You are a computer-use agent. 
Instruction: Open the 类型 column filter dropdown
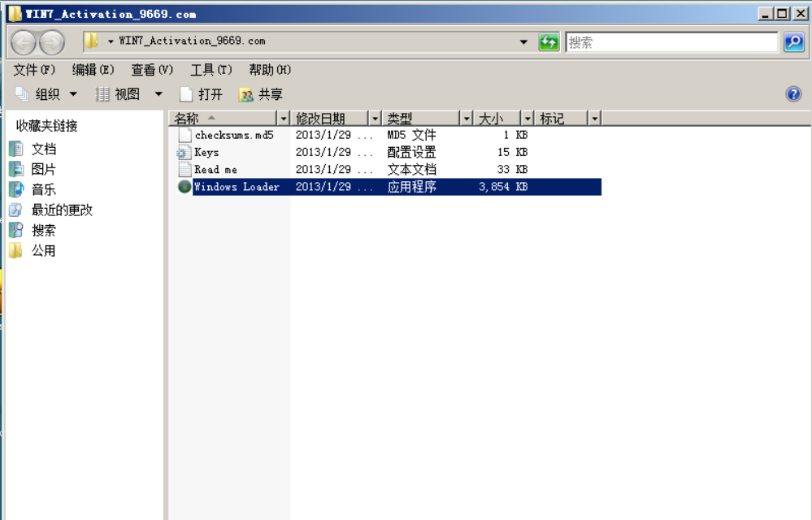pyautogui.click(x=466, y=119)
